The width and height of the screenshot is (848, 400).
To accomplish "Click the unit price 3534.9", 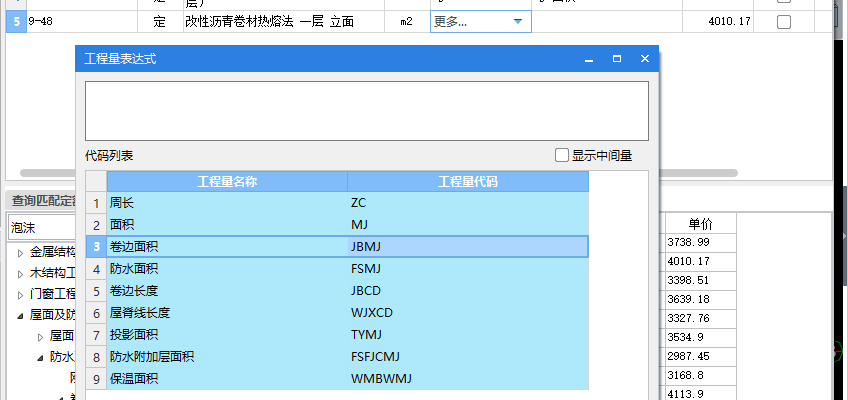I will 701,337.
